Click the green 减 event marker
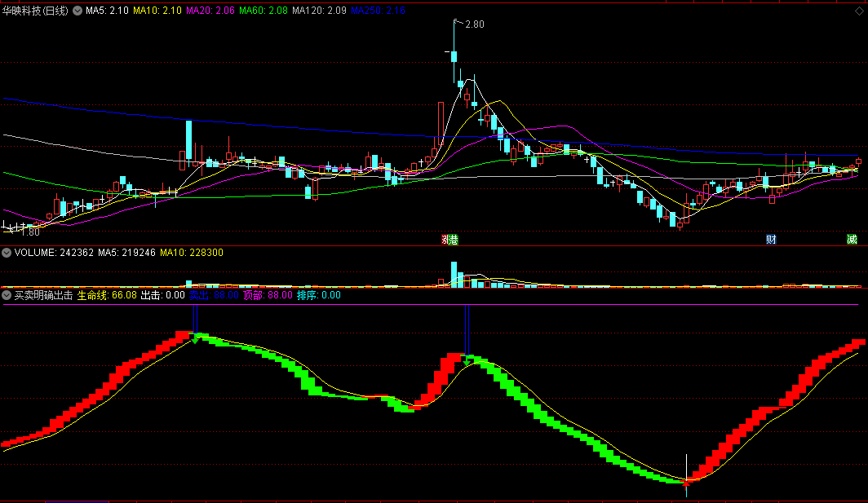The width and height of the screenshot is (868, 503). coord(852,240)
